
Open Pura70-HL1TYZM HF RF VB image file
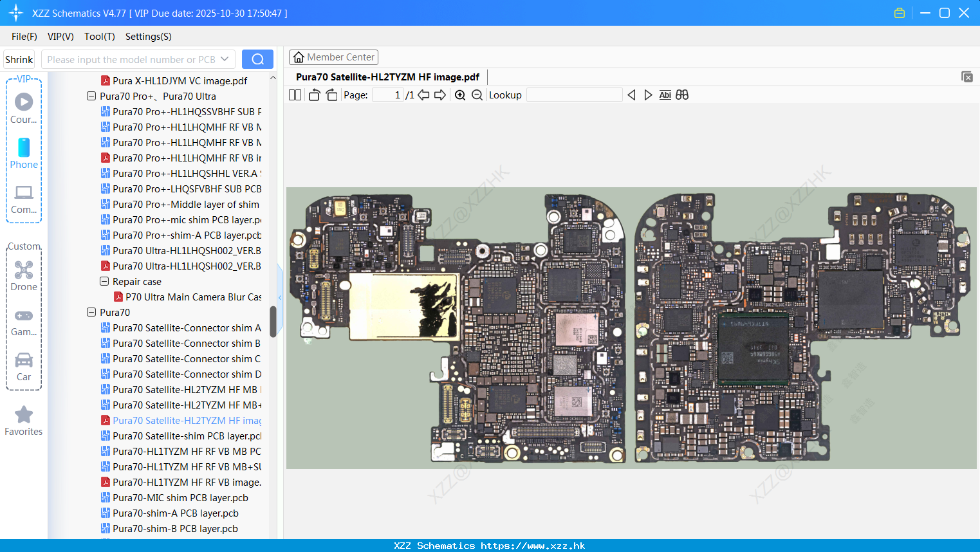pos(181,482)
